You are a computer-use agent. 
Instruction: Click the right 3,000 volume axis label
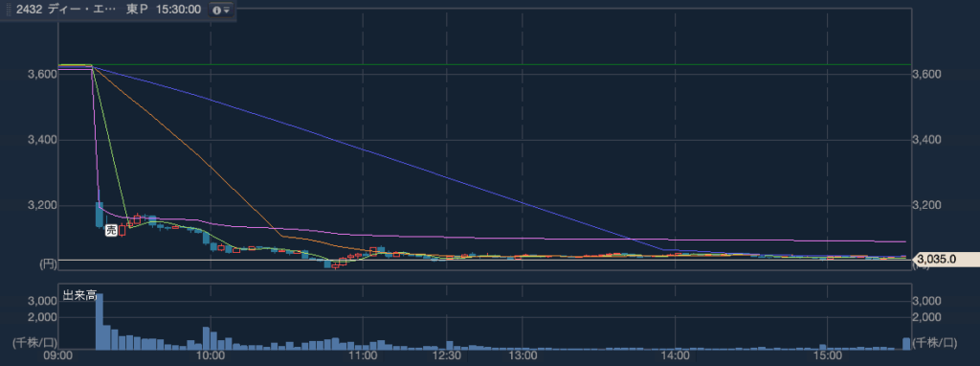(925, 301)
